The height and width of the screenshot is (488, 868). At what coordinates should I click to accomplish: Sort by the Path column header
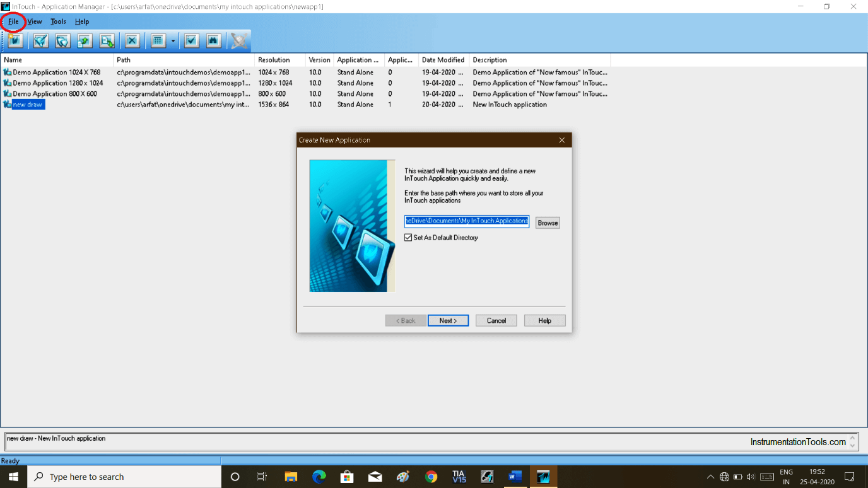[x=185, y=60]
